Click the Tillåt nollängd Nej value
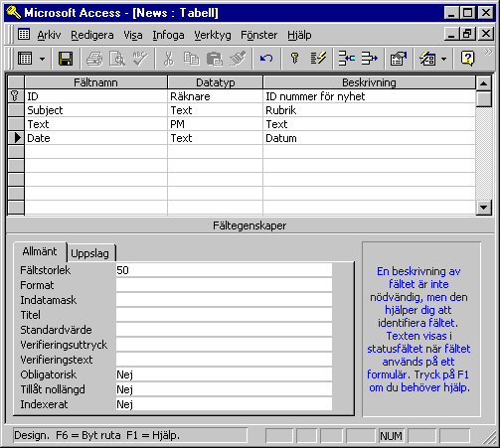Image resolution: width=500 pixels, height=448 pixels. pyautogui.click(x=224, y=389)
